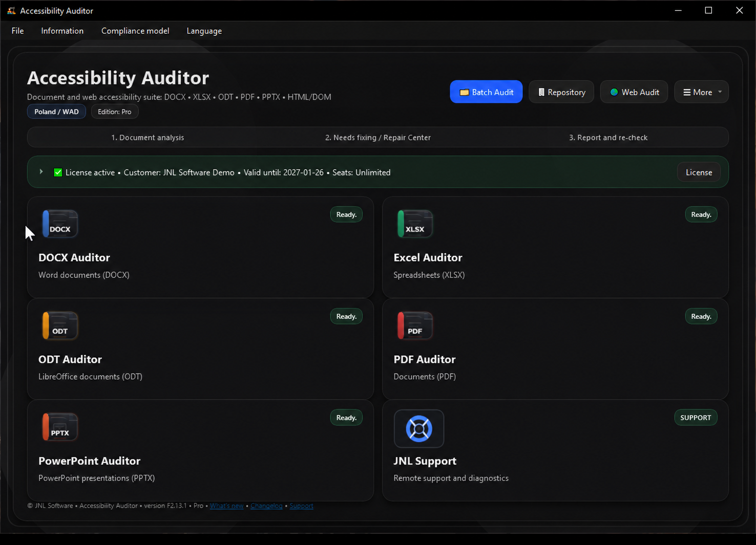Viewport: 756px width, 545px height.
Task: Open the Batch Audit button
Action: [486, 92]
